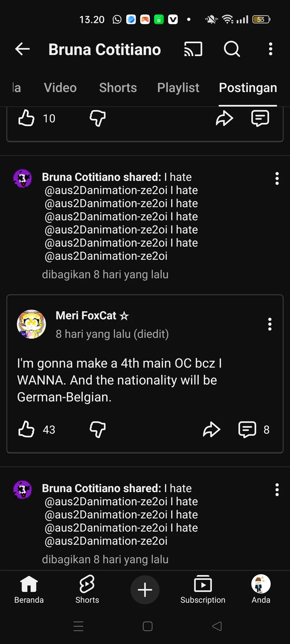Open the channel's three-dot overflow menu
This screenshot has height=644, width=290.
point(271,49)
